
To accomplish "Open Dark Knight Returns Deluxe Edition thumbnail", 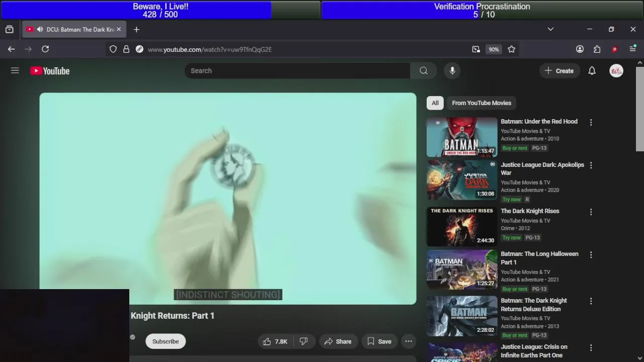I will point(462,316).
